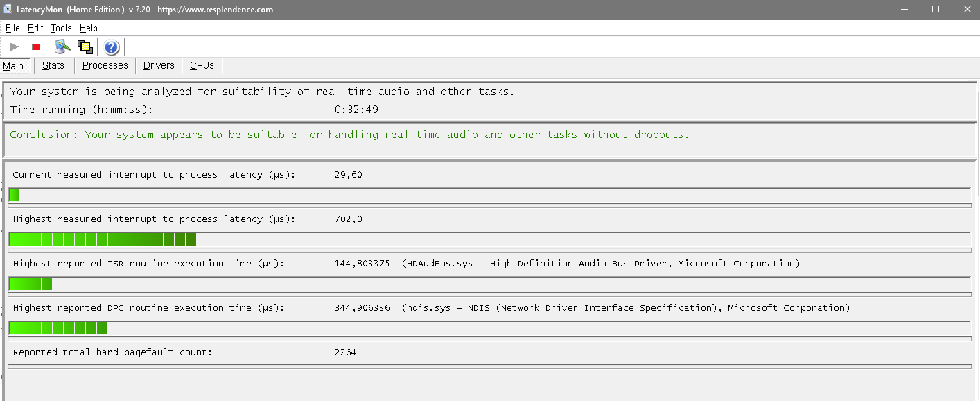Click the green Conclusion message text

tap(349, 135)
